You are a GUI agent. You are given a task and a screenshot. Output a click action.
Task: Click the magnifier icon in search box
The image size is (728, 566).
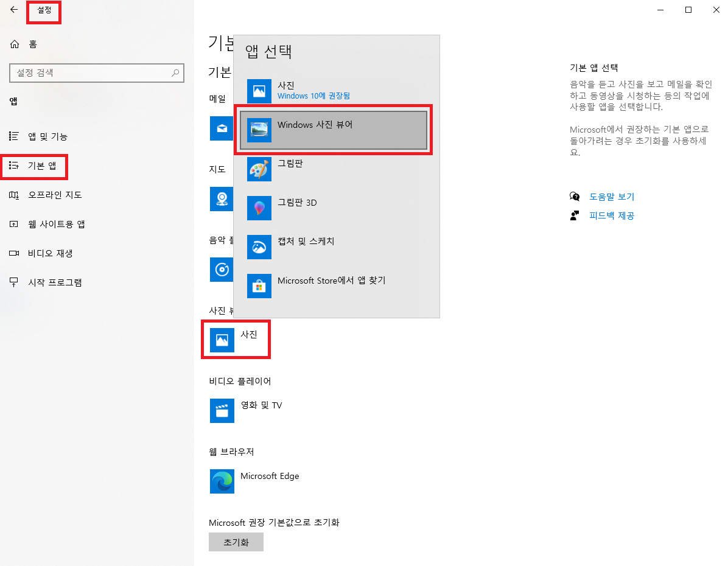(175, 73)
